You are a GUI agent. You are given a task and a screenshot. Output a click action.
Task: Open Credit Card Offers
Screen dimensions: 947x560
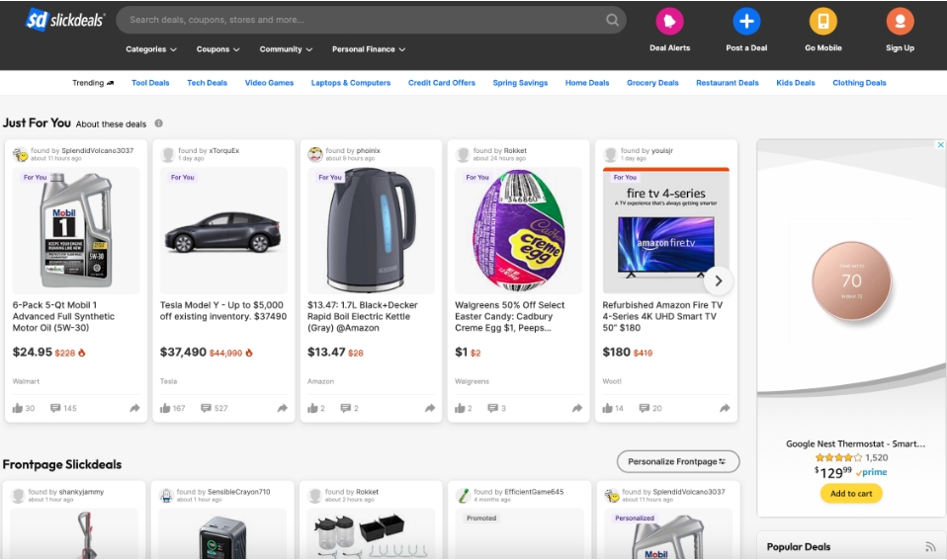tap(442, 83)
